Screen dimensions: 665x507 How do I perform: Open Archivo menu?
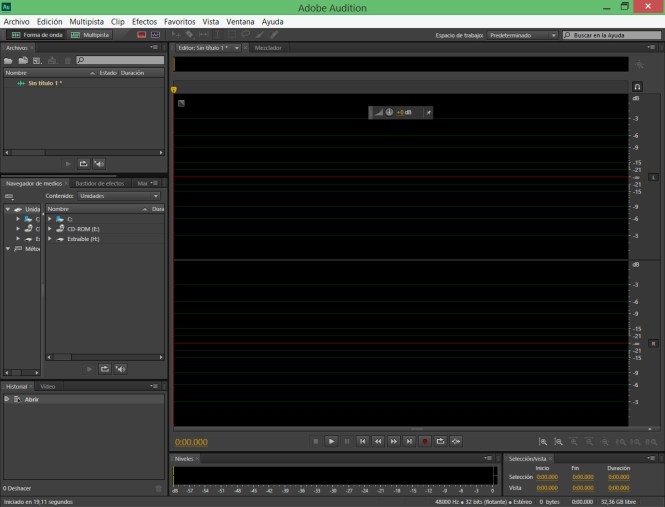coord(17,22)
